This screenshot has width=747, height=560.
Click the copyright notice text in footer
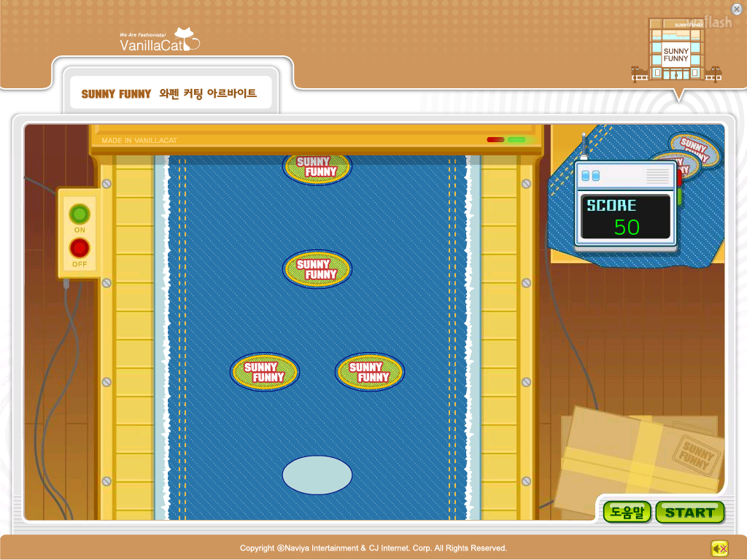point(373,548)
